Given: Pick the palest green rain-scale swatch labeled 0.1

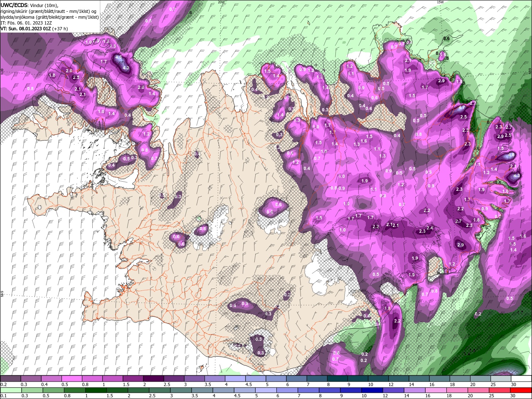Looking at the screenshot, I should pos(11,390).
